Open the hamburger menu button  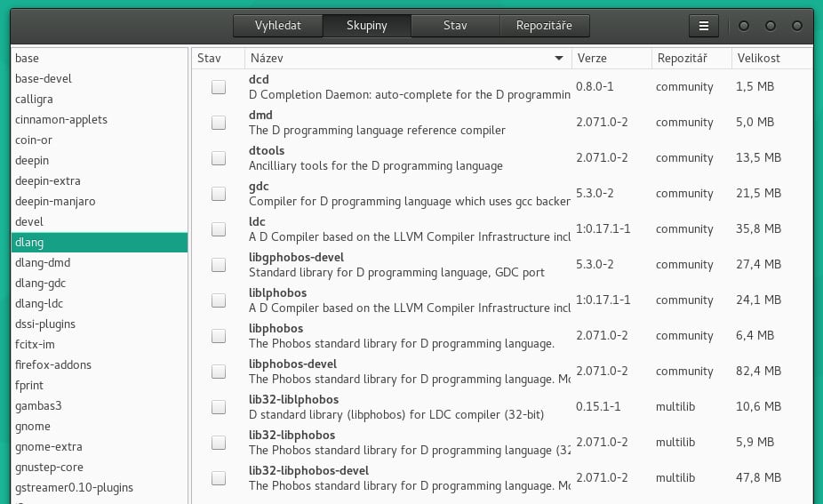[x=703, y=26]
